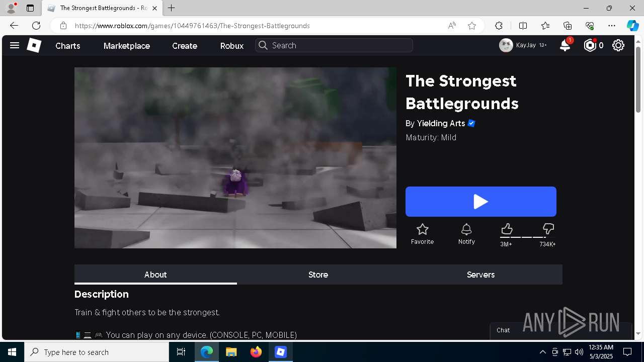Open Roblox app from taskbar
644x362 pixels.
280,352
